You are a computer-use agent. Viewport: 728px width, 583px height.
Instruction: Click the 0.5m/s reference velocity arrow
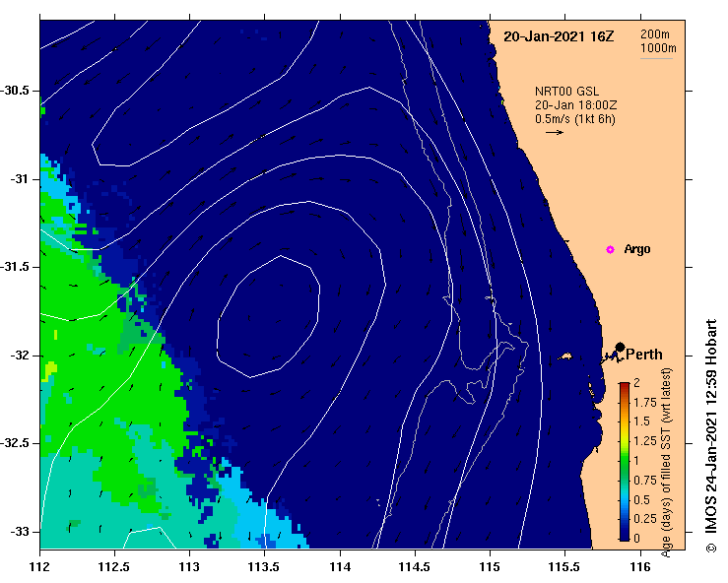pyautogui.click(x=555, y=133)
